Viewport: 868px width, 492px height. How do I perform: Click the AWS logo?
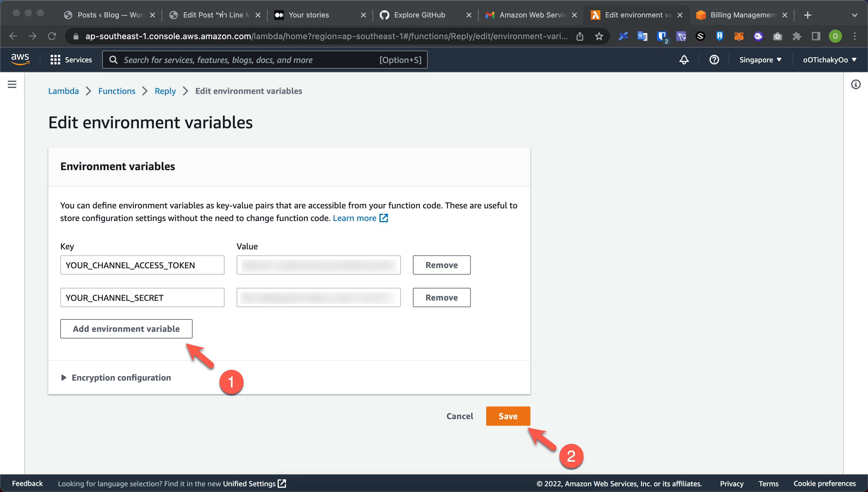point(20,59)
